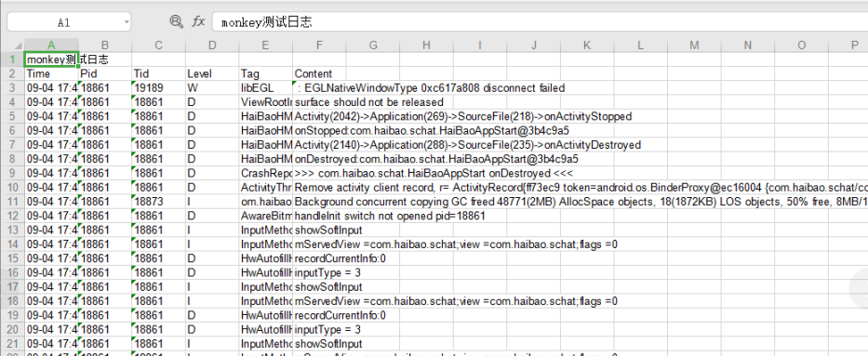Select column D header

pos(212,46)
